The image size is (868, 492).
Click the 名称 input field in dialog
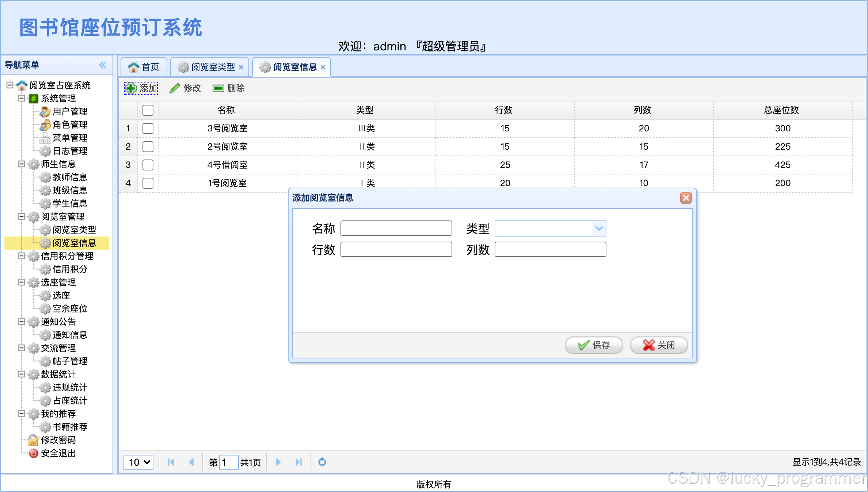point(396,228)
